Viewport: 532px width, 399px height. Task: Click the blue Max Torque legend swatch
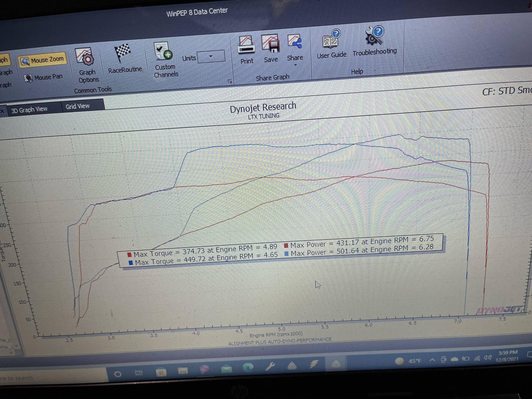(x=131, y=263)
